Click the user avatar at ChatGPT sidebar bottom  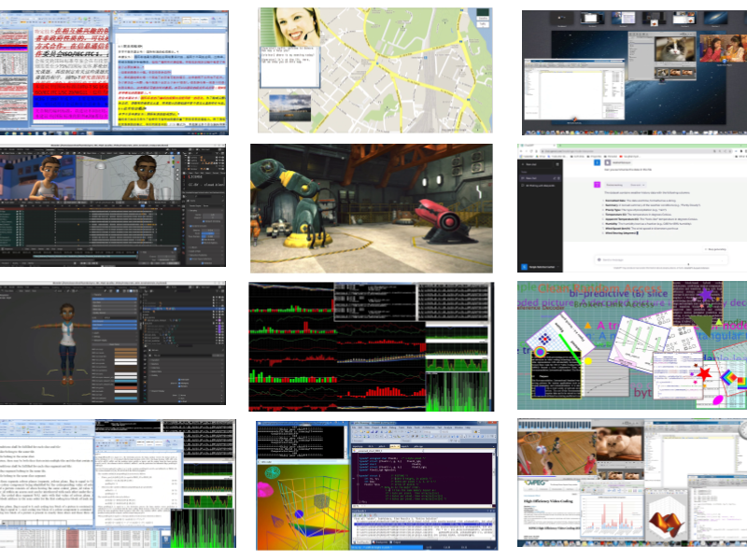pos(524,267)
